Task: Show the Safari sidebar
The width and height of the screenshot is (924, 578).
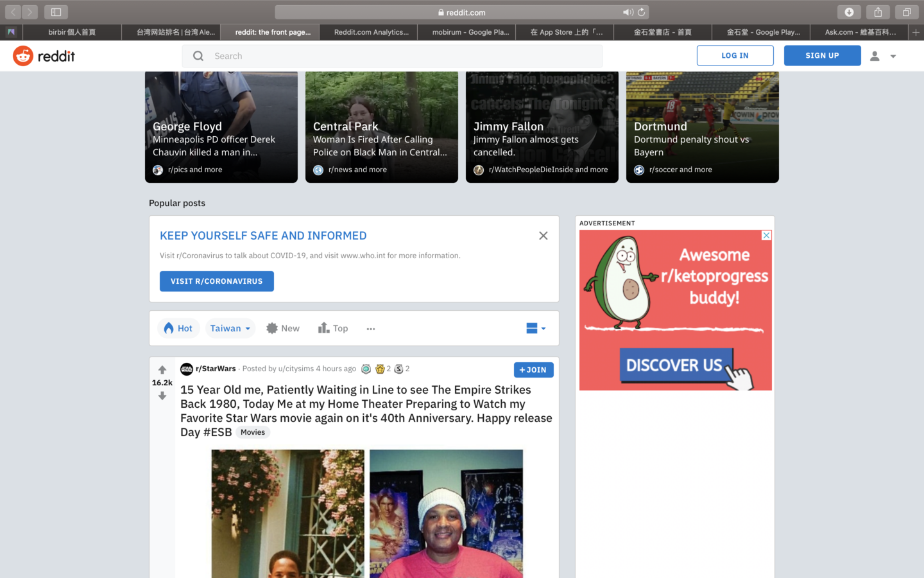Action: click(56, 12)
